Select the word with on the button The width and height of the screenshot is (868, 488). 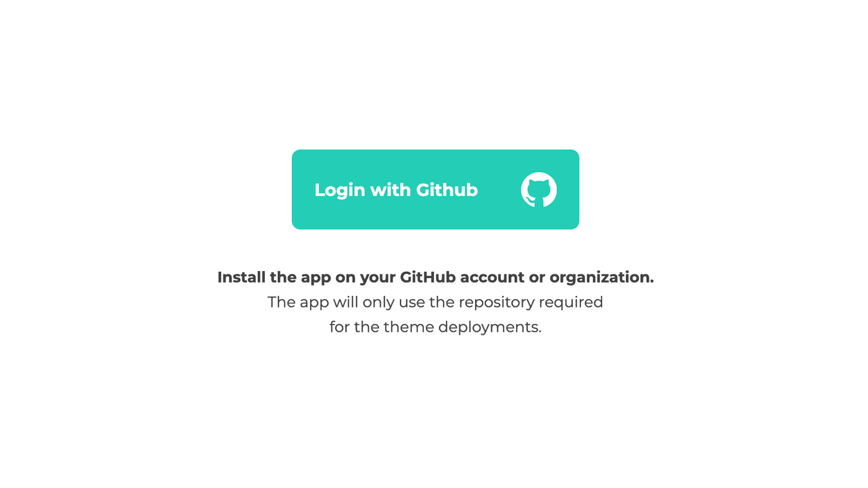[391, 190]
